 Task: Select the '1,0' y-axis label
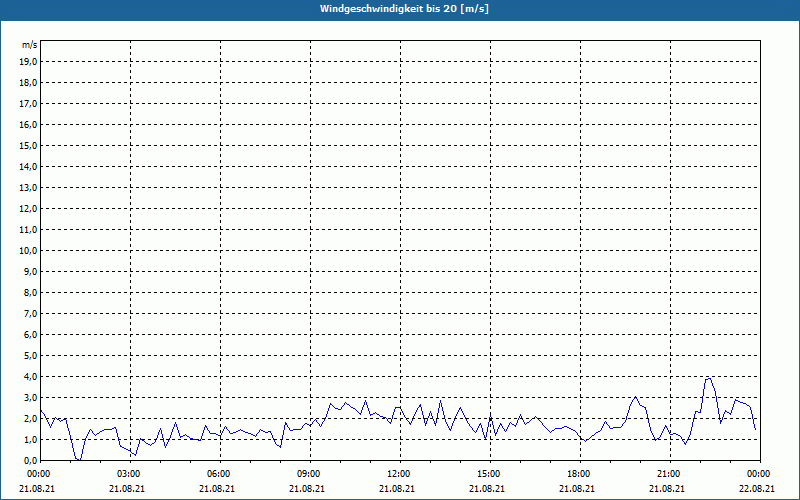(31, 439)
